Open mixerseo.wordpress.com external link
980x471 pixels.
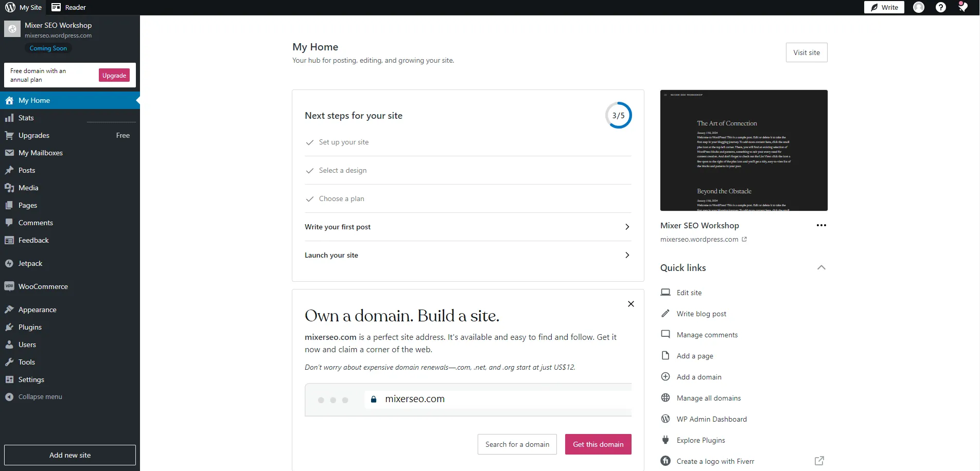(704, 239)
